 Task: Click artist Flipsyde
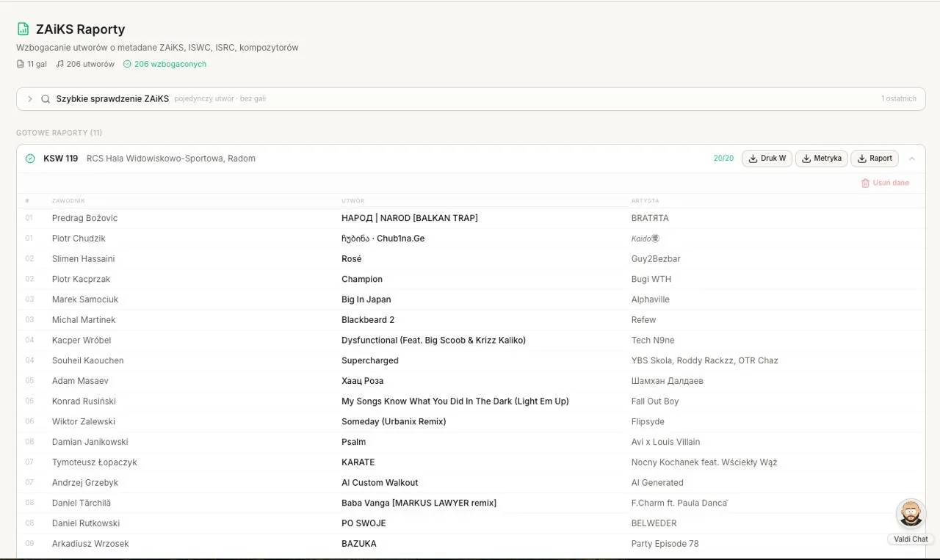point(648,421)
